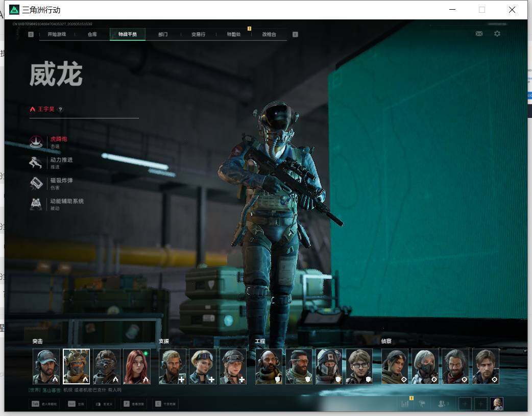Open the stats bar-chart icon
This screenshot has width=532, height=416.
405,403
